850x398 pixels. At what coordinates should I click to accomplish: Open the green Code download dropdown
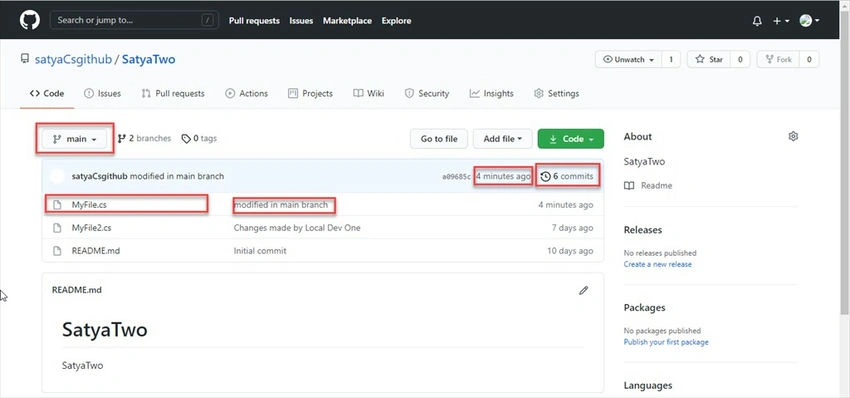tap(571, 139)
